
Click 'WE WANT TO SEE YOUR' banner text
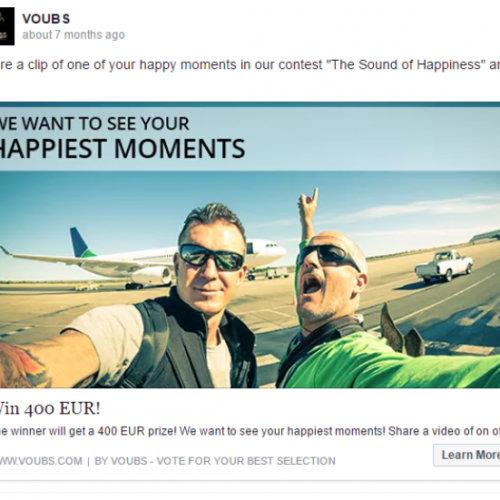(94, 124)
